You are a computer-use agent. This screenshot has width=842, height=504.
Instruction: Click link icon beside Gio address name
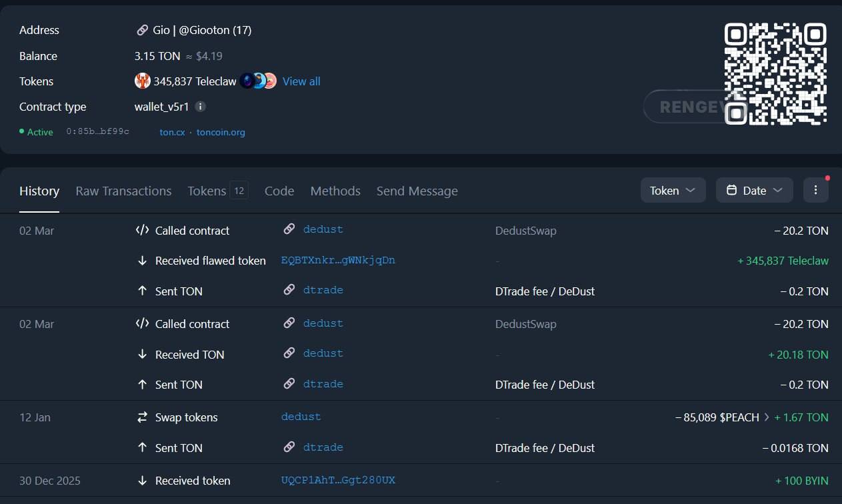tap(142, 30)
